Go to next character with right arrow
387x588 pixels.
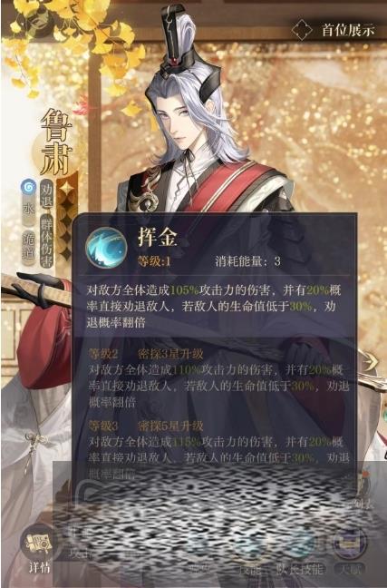tap(372, 363)
